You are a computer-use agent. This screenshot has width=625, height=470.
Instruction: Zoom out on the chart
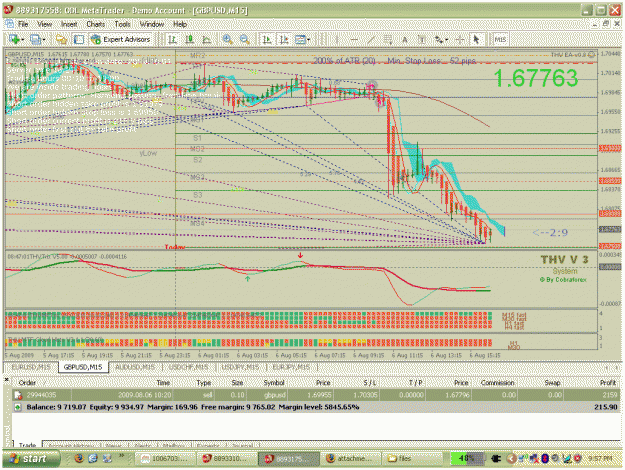(x=245, y=39)
